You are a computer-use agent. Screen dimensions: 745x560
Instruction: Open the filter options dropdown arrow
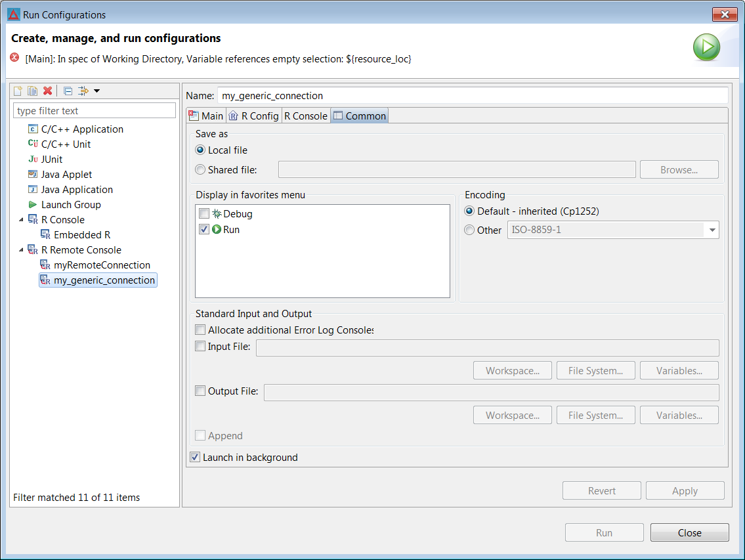tap(97, 91)
